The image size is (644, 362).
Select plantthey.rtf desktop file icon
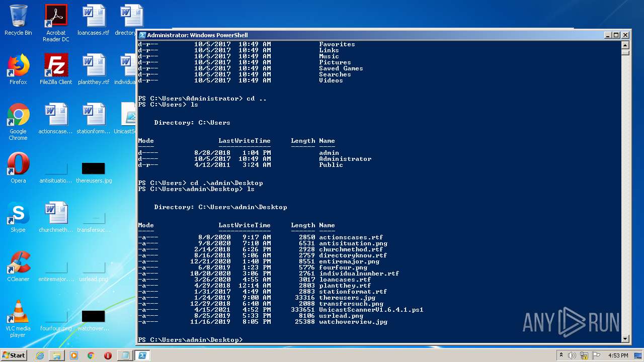[x=94, y=69]
